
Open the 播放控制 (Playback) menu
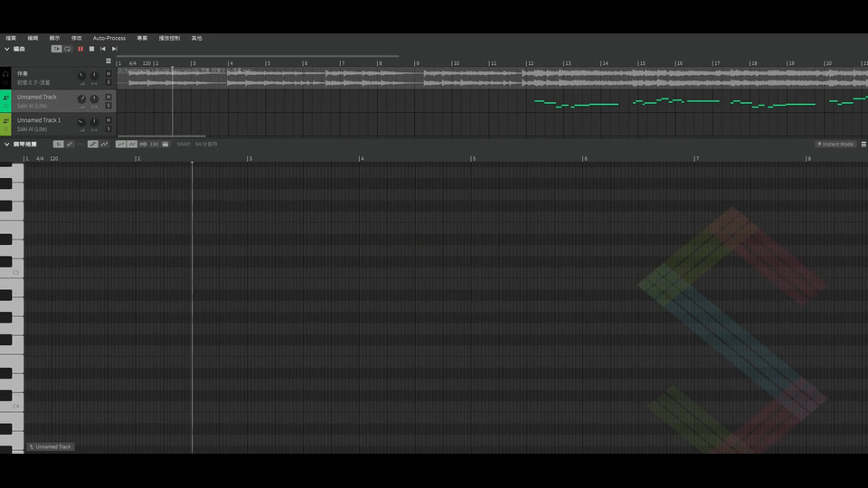[169, 38]
